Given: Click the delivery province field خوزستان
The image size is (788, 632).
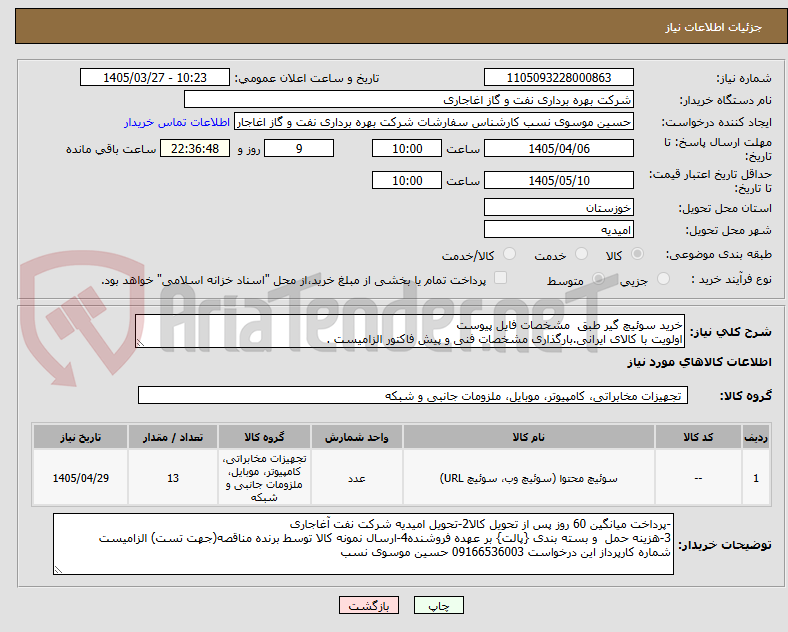Looking at the screenshot, I should (x=559, y=207).
